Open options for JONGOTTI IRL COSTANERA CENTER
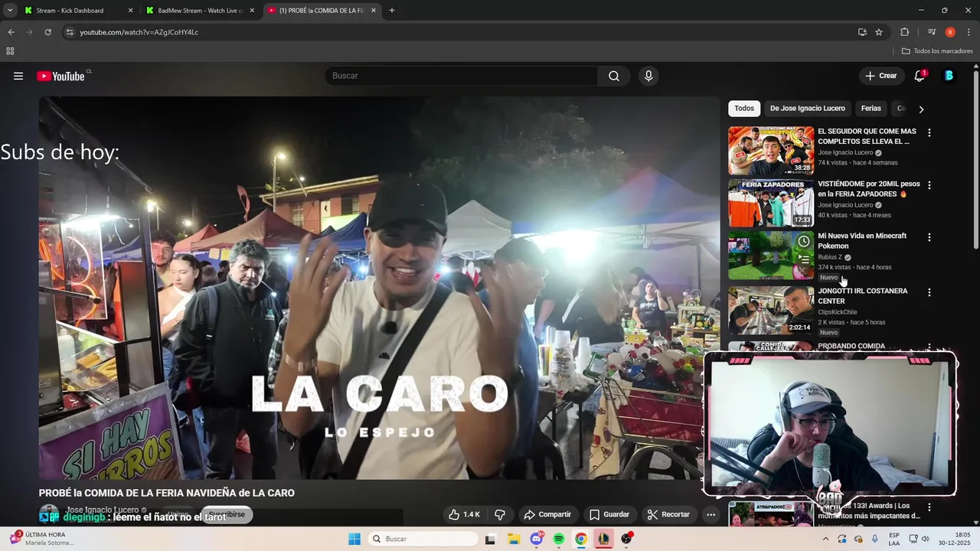The image size is (980, 551). [x=929, y=292]
